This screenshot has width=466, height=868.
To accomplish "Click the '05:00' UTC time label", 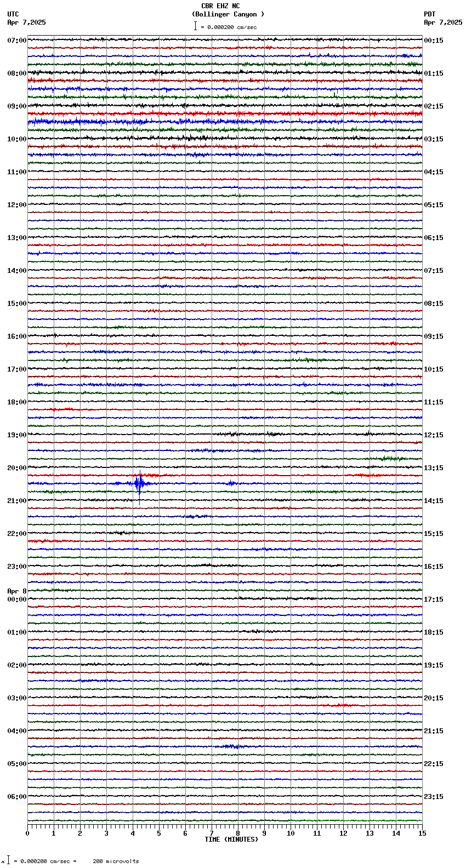I will [x=17, y=764].
